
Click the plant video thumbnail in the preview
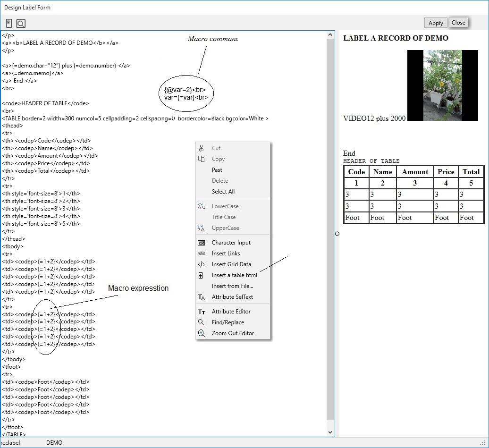click(442, 85)
